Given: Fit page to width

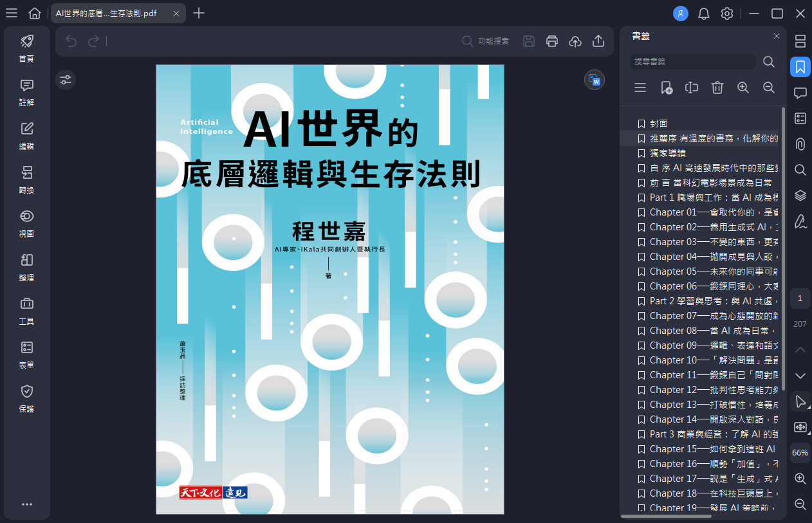Looking at the screenshot, I should 800,427.
